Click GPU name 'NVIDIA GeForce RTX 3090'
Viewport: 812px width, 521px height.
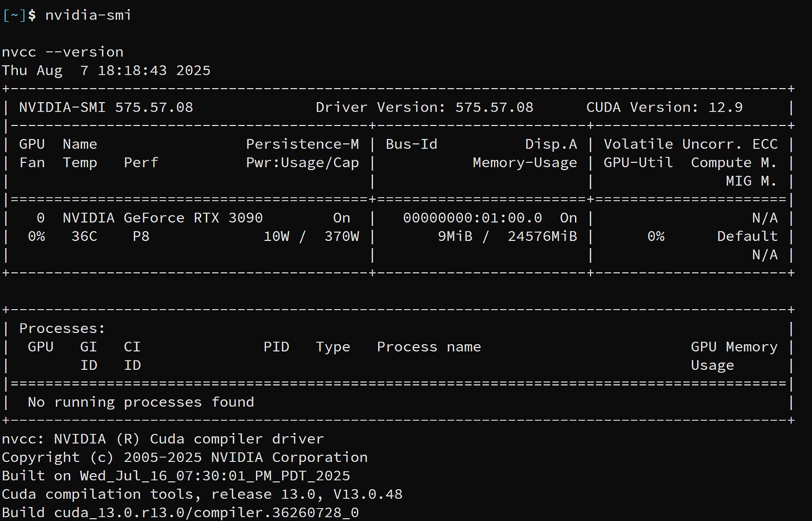[163, 218]
